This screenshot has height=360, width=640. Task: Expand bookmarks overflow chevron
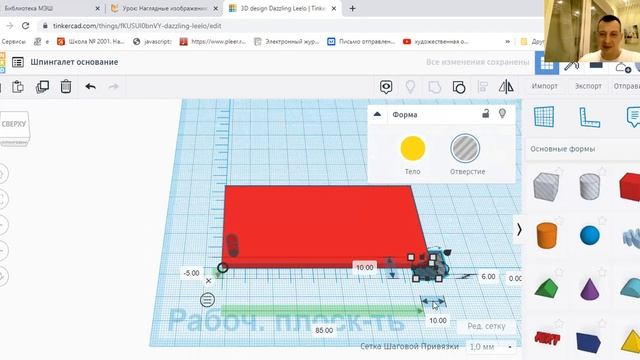pyautogui.click(x=507, y=42)
